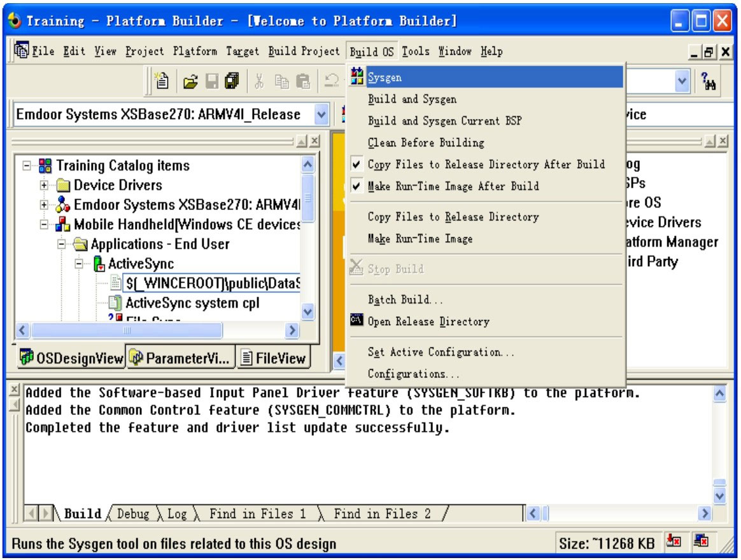The width and height of the screenshot is (741, 560).
Task: Switch to the FileView tab
Action: pyautogui.click(x=273, y=358)
